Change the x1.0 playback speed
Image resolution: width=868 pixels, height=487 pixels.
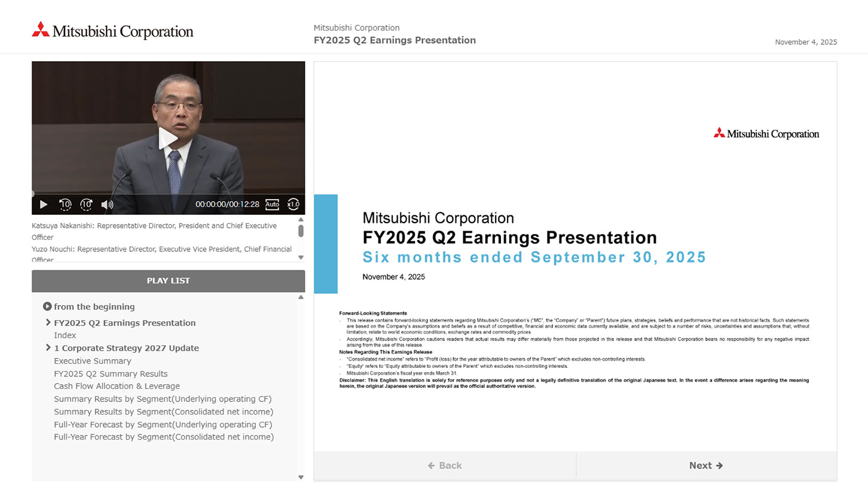coord(293,205)
